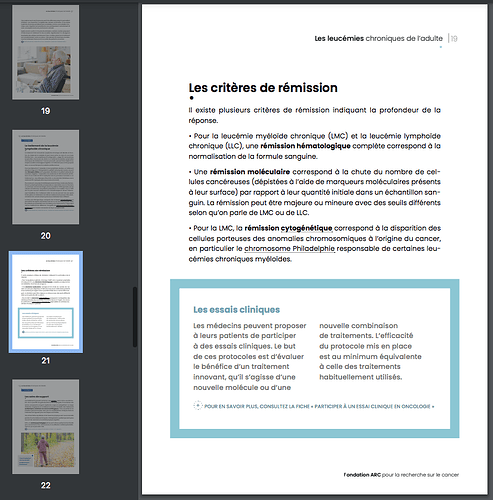Click the bold 'rémission moléculaire' term
The image size is (493, 500).
point(250,172)
